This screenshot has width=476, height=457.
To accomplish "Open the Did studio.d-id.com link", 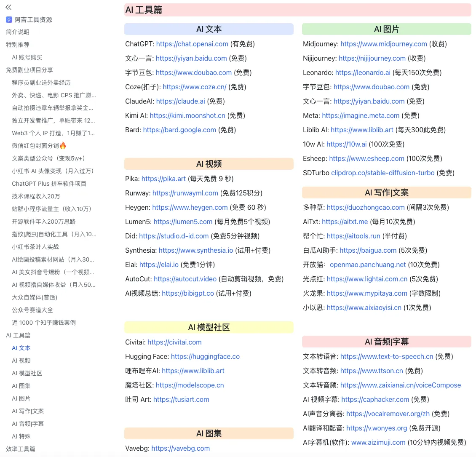I will [174, 236].
